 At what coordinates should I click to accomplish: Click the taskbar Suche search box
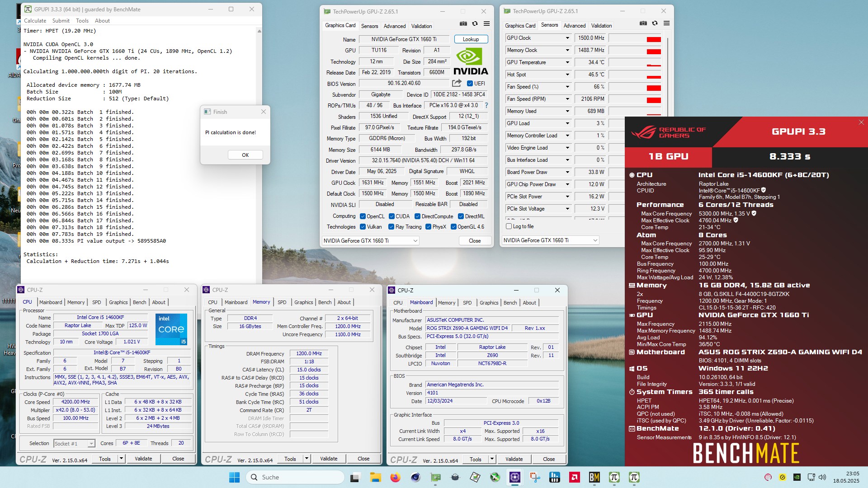coord(295,477)
